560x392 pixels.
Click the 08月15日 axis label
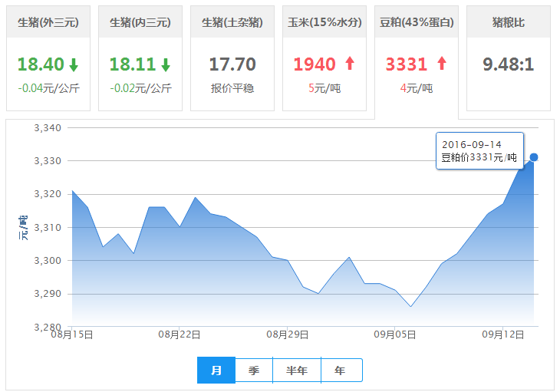[72, 334]
